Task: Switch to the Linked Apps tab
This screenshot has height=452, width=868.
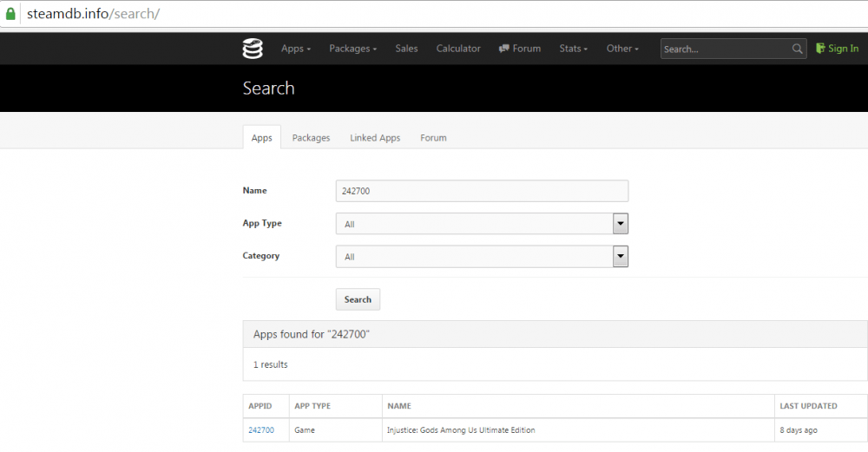Action: 375,138
